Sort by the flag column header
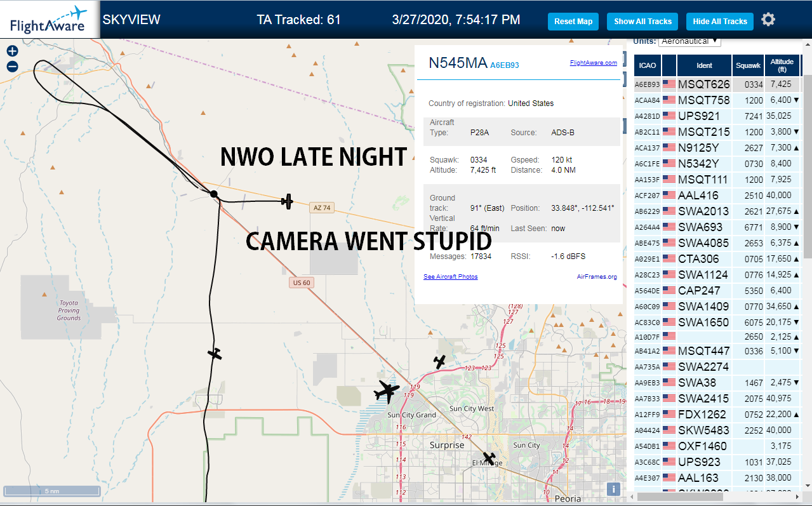812x506 pixels. (669, 65)
